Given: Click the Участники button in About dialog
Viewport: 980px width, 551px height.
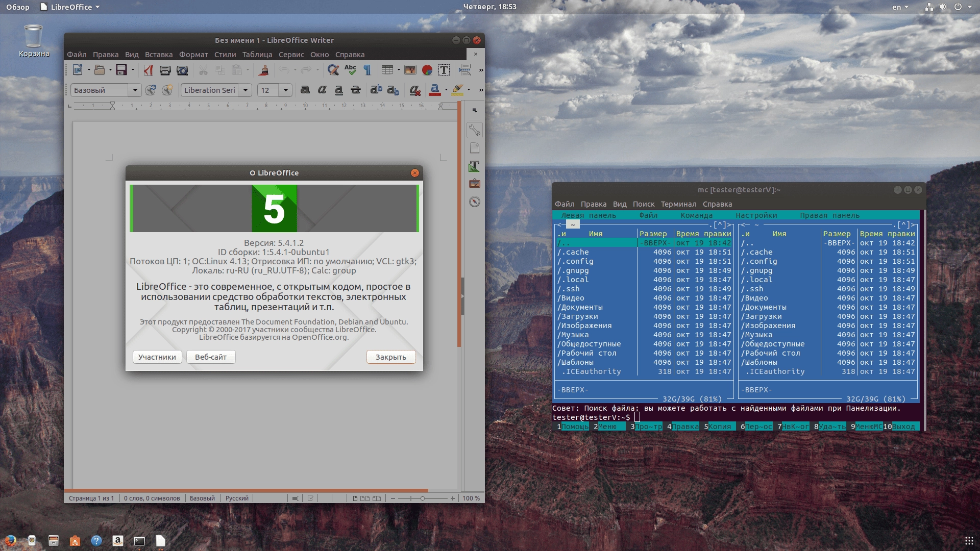Looking at the screenshot, I should pos(157,357).
